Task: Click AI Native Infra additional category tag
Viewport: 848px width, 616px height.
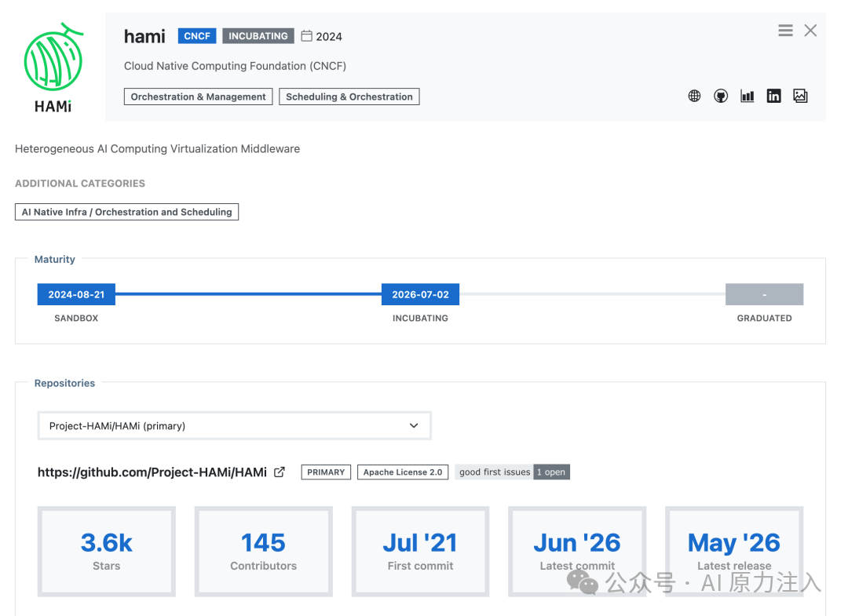Action: point(126,212)
